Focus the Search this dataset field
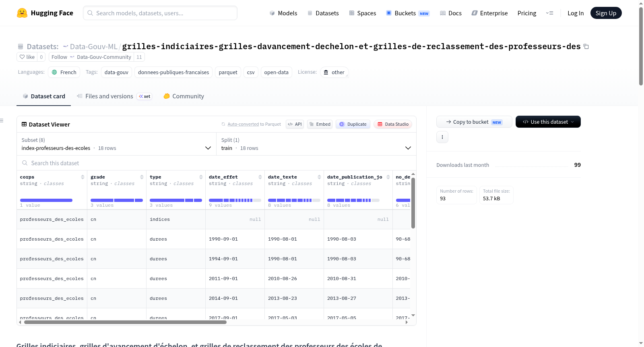Screen dimensions: 644x347 (x=217, y=163)
